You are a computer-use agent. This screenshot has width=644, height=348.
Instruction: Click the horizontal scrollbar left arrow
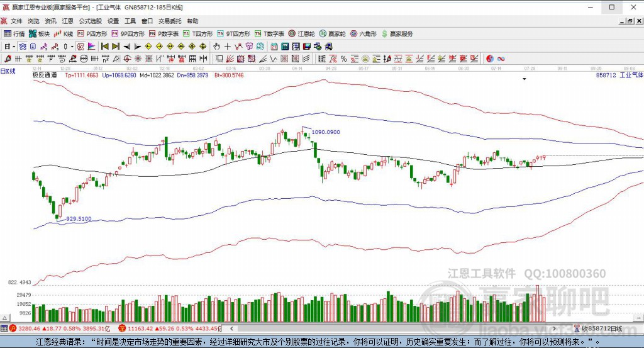coord(231,328)
